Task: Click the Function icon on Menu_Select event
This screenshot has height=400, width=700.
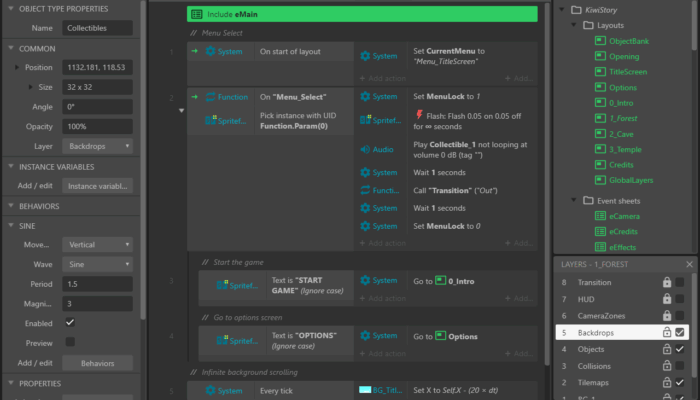Action: pos(211,97)
